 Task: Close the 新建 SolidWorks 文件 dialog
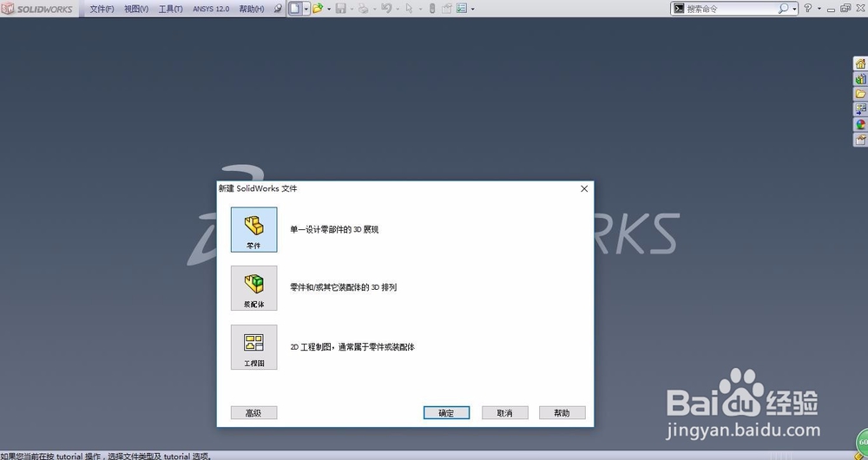(584, 188)
